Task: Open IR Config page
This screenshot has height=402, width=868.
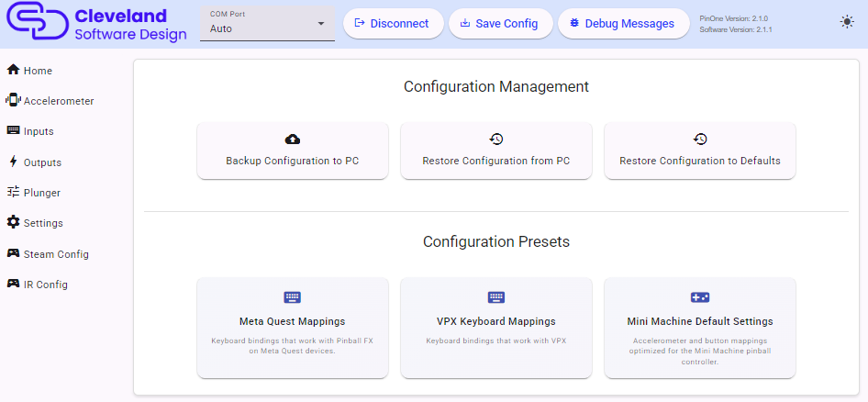Action: (46, 285)
